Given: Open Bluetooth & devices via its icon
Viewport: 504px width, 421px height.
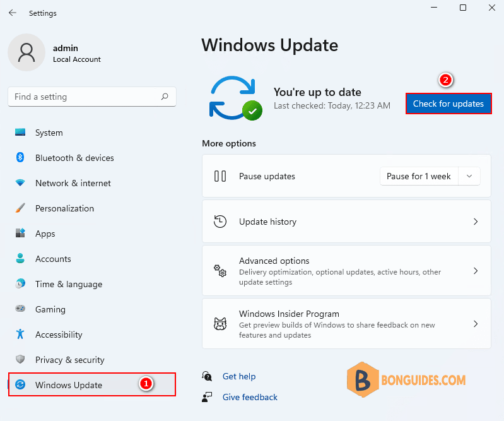Looking at the screenshot, I should coord(20,158).
